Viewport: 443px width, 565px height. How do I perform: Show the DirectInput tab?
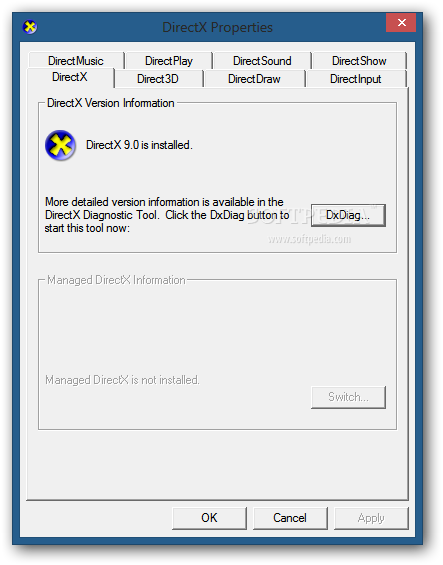click(355, 79)
